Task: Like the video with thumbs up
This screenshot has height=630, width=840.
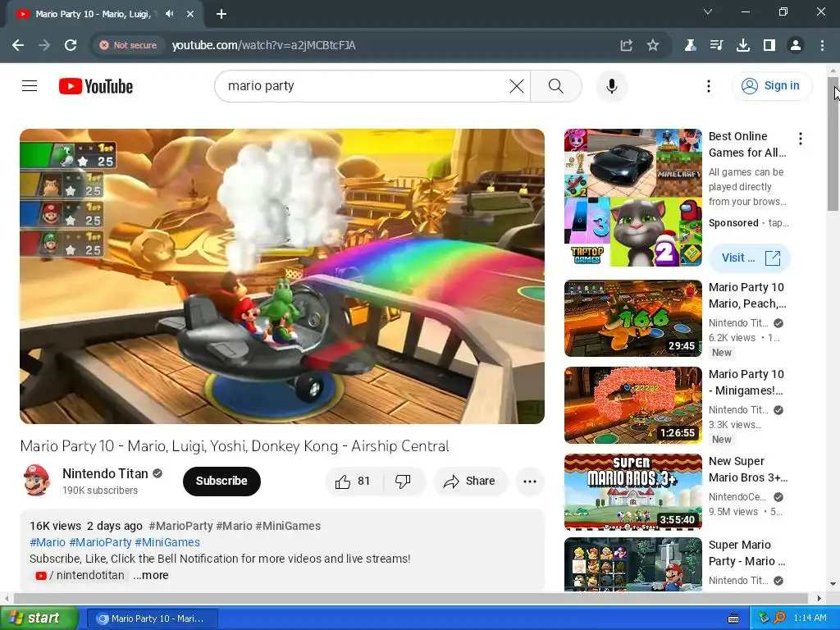Action: coord(354,481)
